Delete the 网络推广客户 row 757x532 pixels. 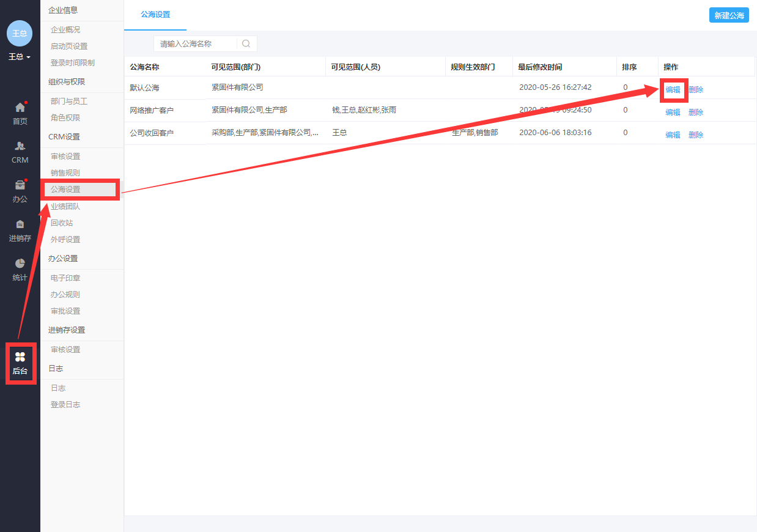tap(696, 112)
